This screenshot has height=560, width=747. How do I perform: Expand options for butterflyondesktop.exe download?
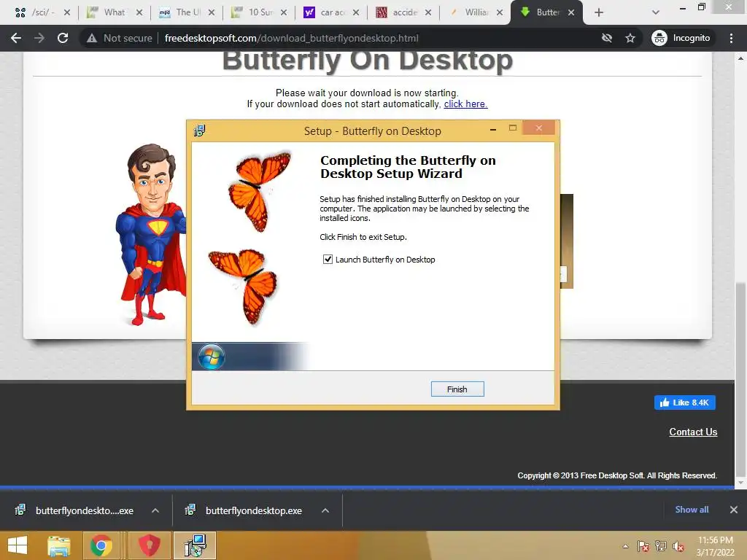coord(325,510)
